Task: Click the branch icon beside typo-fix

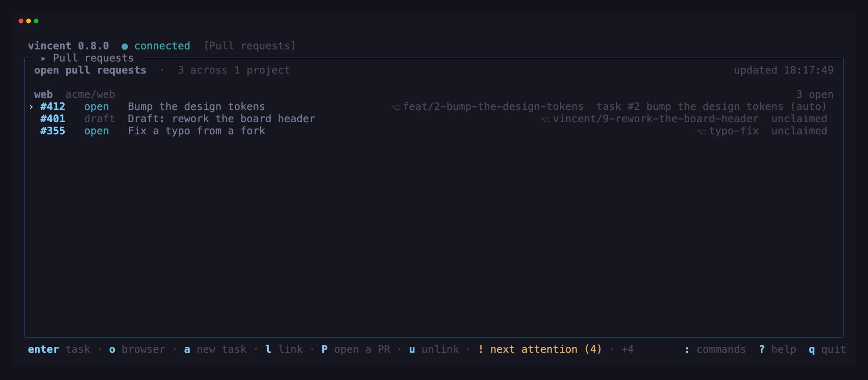Action: (702, 131)
